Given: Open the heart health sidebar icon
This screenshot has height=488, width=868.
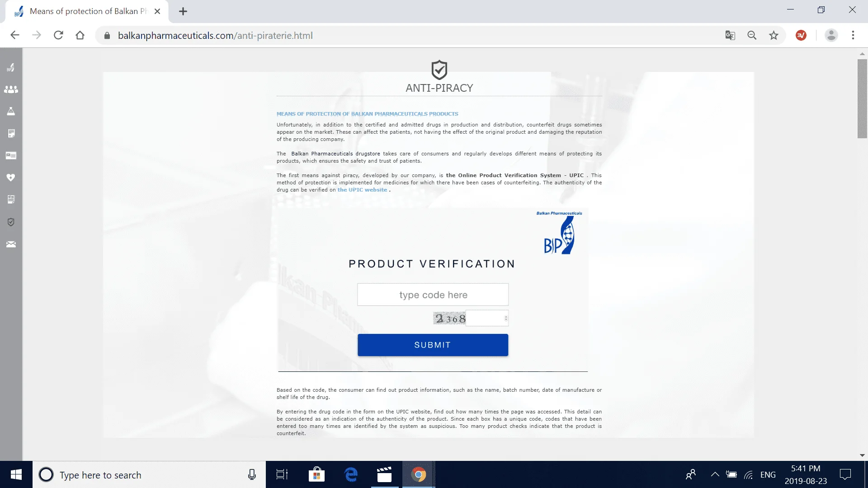Looking at the screenshot, I should click(11, 178).
